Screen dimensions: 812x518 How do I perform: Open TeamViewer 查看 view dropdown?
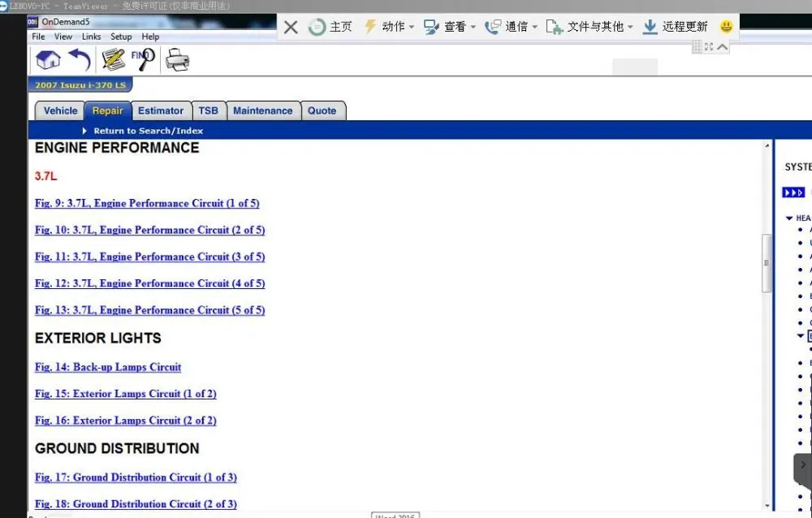click(450, 27)
